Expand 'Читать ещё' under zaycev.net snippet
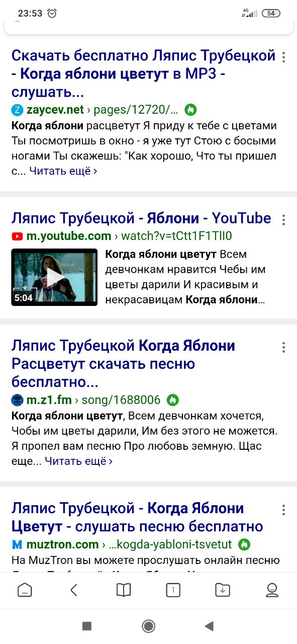The image size is (297, 644). tap(63, 171)
